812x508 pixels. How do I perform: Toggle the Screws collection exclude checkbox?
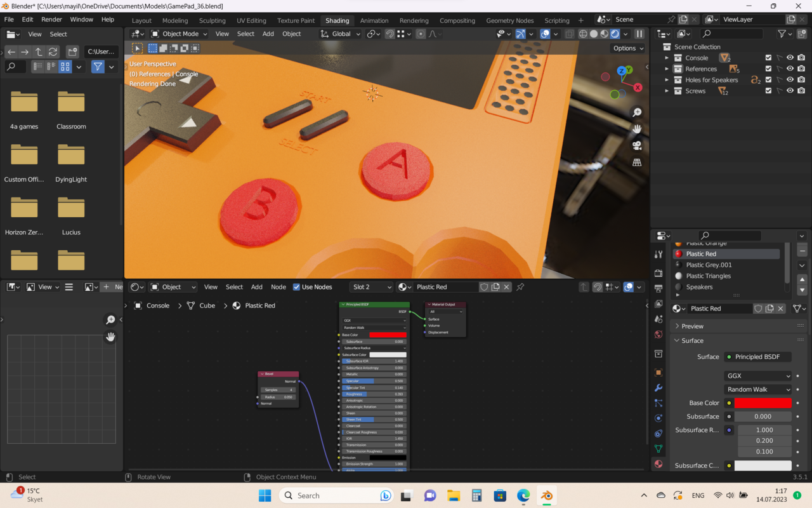(x=768, y=91)
